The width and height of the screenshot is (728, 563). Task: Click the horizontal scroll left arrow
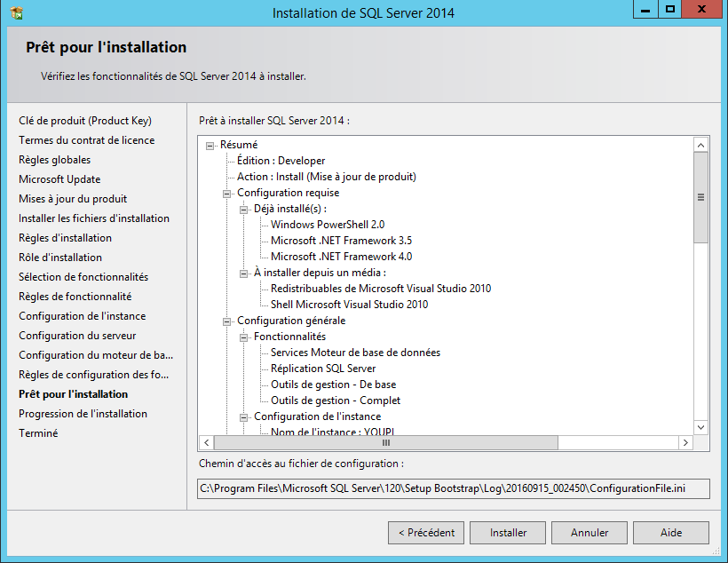[207, 443]
